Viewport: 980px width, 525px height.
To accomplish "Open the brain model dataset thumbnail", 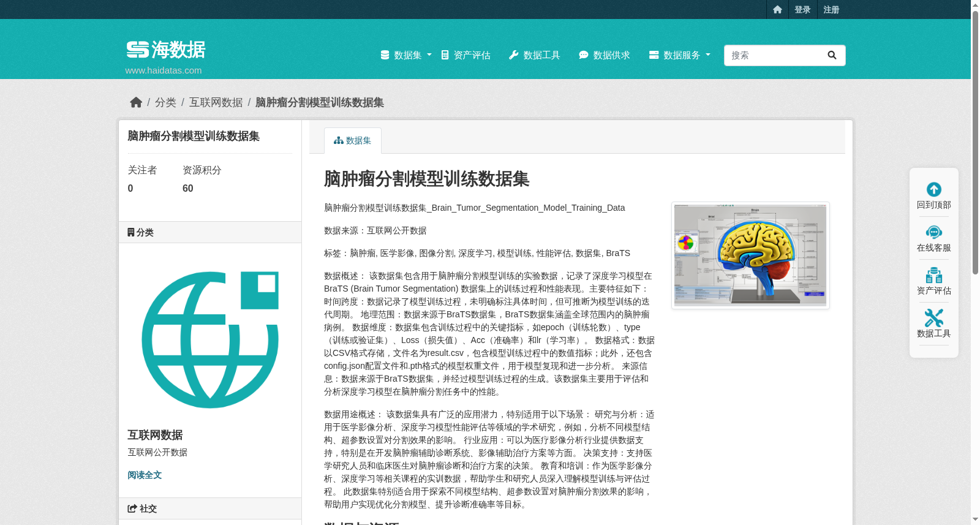I will click(x=750, y=255).
